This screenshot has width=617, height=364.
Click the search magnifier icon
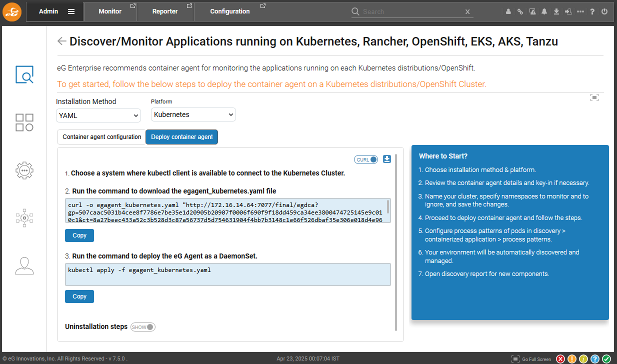[355, 11]
